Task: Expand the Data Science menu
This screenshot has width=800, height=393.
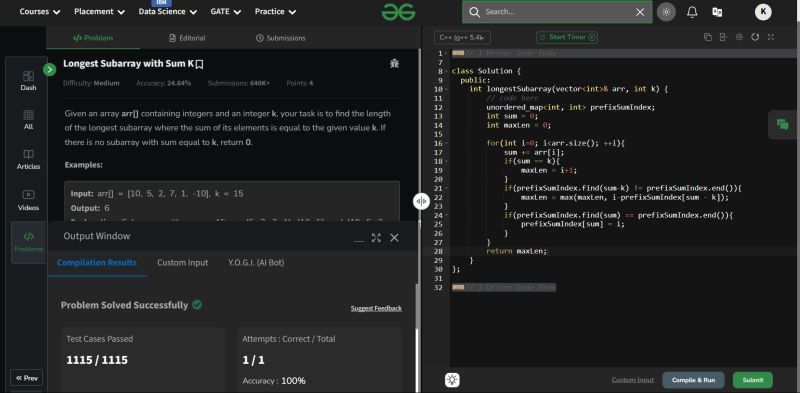Action: 167,11
